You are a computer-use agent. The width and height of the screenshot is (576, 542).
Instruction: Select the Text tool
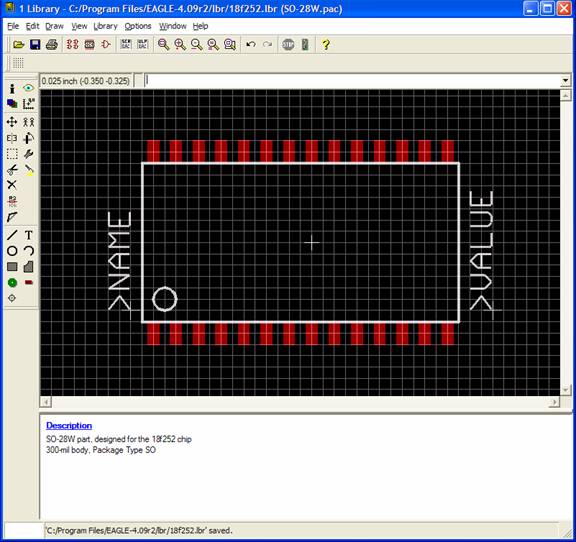click(x=29, y=235)
